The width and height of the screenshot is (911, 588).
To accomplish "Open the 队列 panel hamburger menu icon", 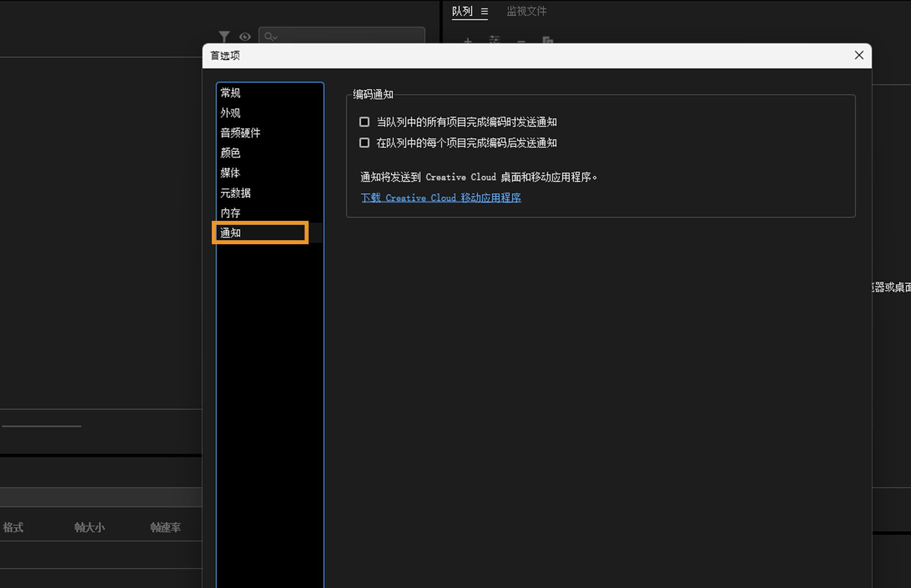I will point(485,11).
